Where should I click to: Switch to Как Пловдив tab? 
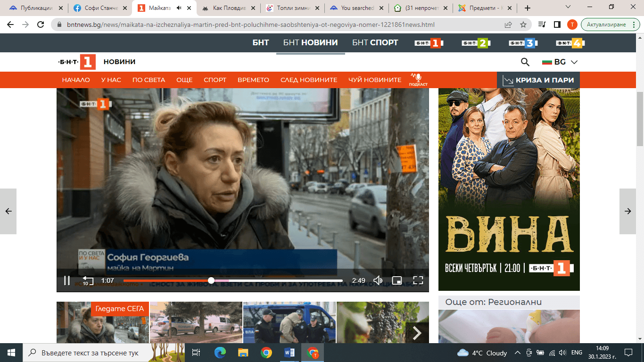(228, 8)
